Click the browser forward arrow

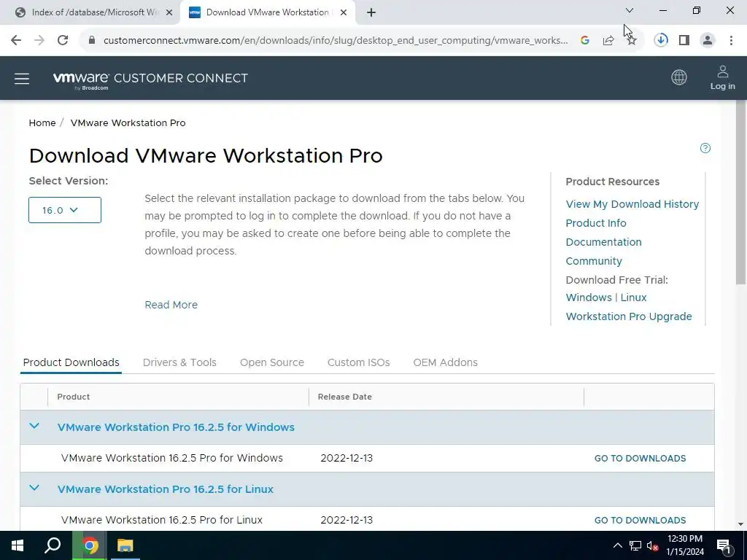[39, 41]
